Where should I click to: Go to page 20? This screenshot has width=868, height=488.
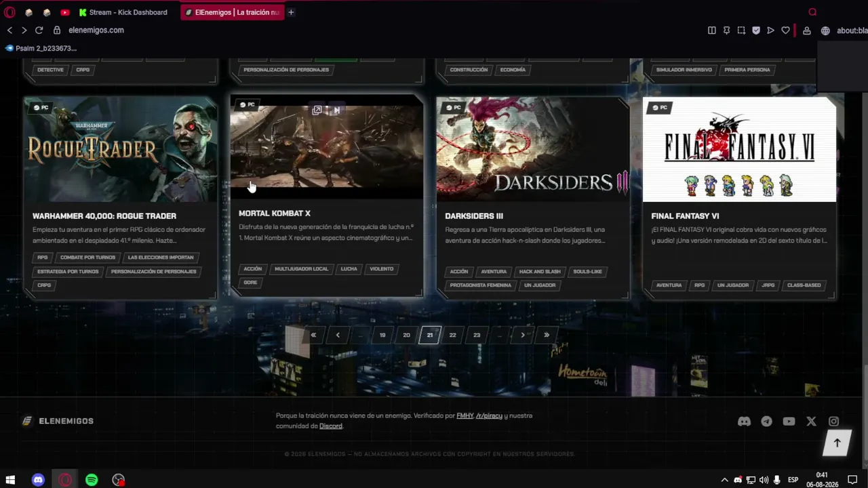[x=406, y=335]
